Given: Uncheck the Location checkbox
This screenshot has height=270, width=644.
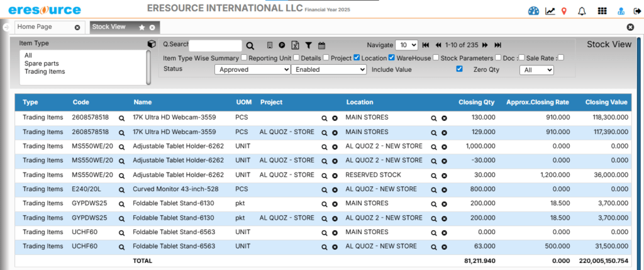Looking at the screenshot, I should tap(391, 57).
